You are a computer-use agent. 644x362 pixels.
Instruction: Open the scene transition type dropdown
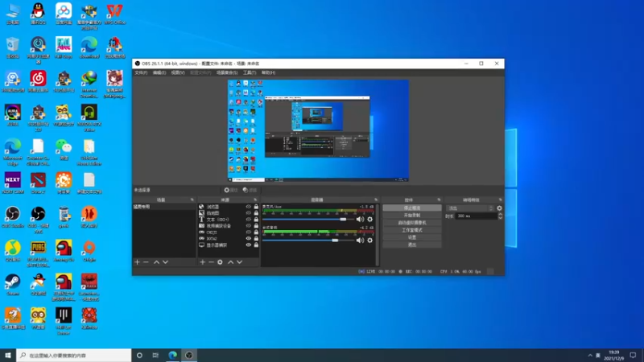[x=470, y=208]
